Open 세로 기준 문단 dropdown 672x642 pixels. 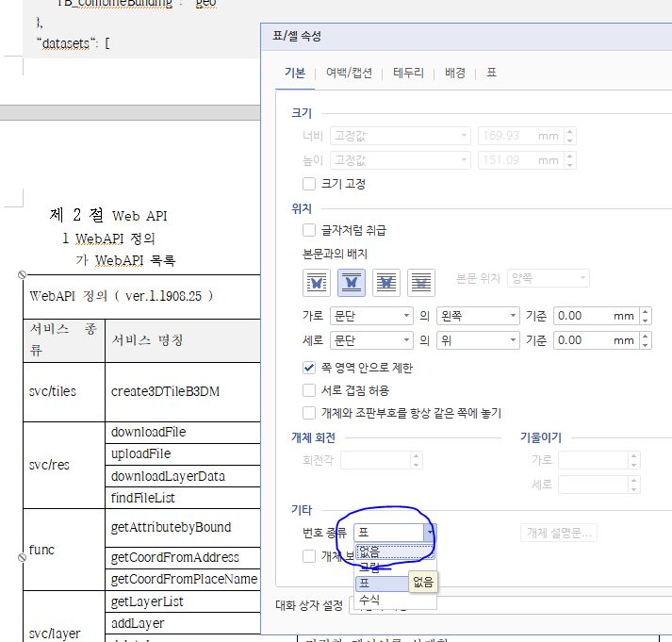click(x=371, y=340)
